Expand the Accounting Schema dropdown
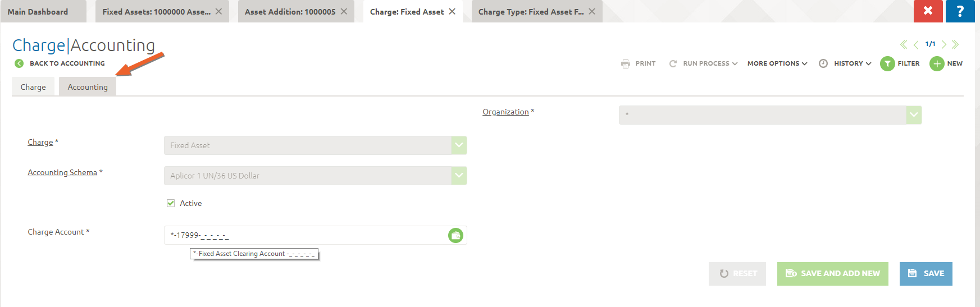 coord(459,176)
